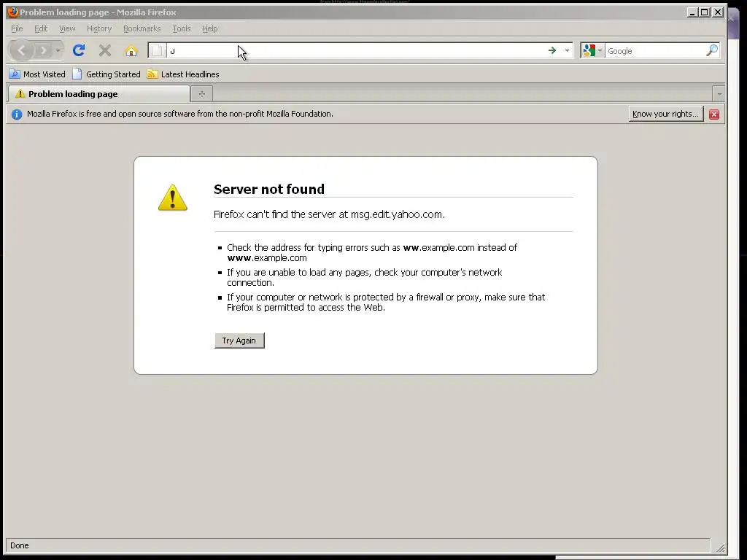
Task: Open the recent pages history dropdown arrow
Action: coord(58,50)
